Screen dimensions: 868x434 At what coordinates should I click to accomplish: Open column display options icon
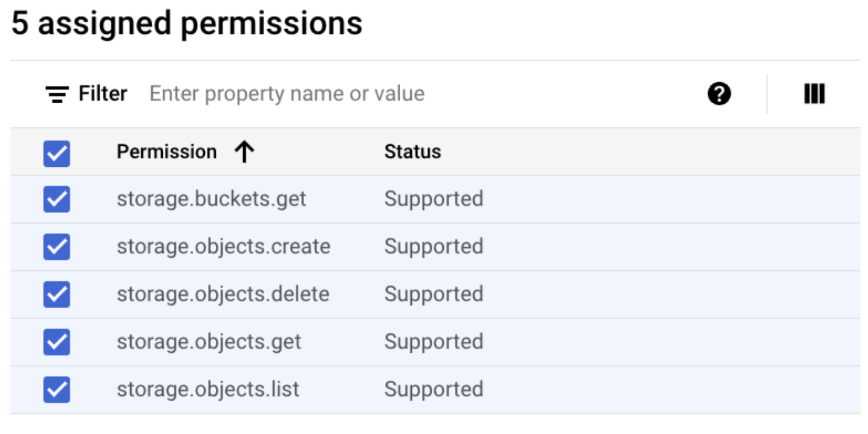(814, 94)
